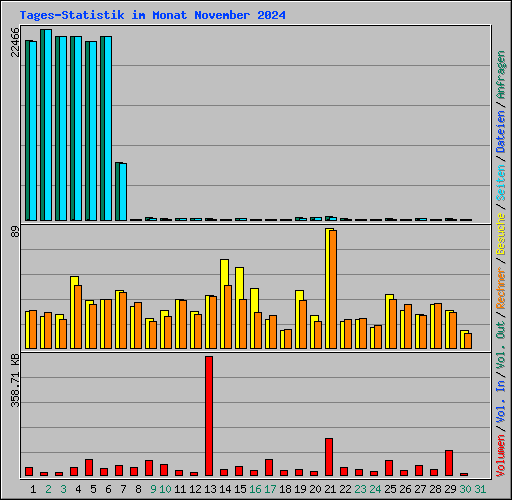This screenshot has height=500, width=512.
Task: Click the x-axis day label "8"
Action: (138, 489)
